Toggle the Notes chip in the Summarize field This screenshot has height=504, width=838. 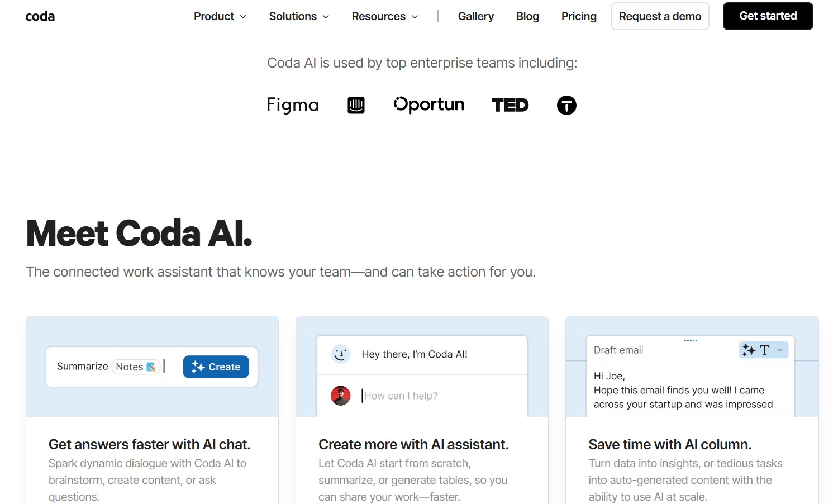[x=135, y=367]
